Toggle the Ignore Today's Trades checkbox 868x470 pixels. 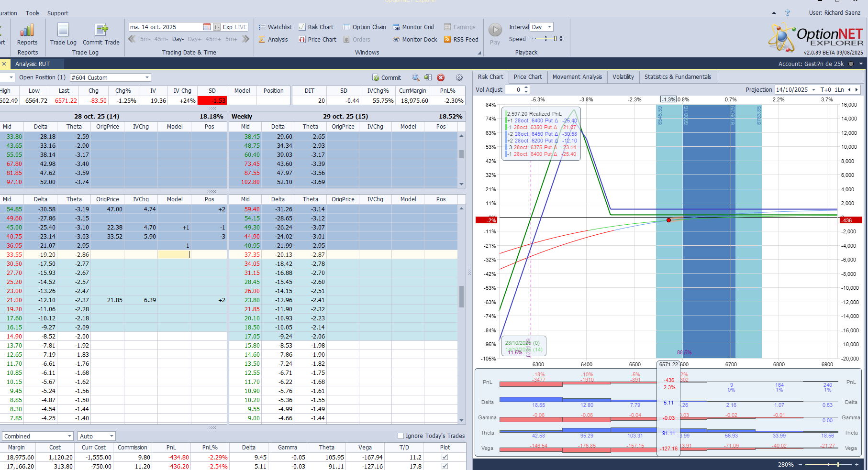(x=401, y=436)
